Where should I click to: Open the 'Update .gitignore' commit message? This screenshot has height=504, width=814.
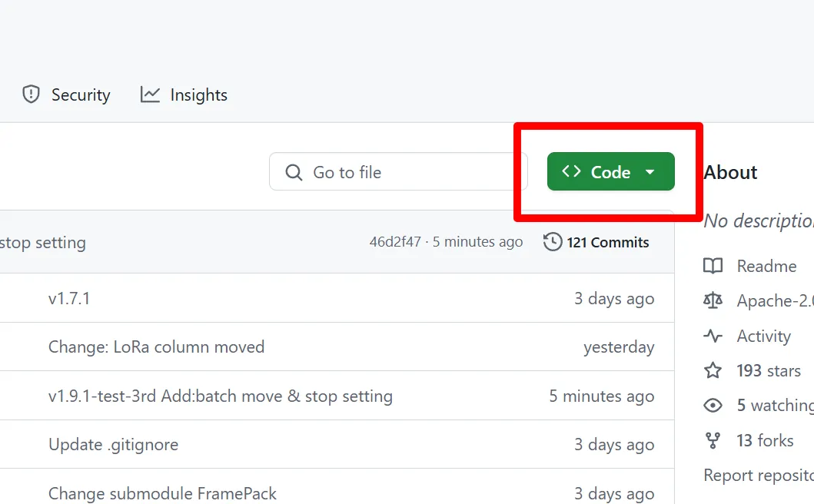pyautogui.click(x=113, y=445)
